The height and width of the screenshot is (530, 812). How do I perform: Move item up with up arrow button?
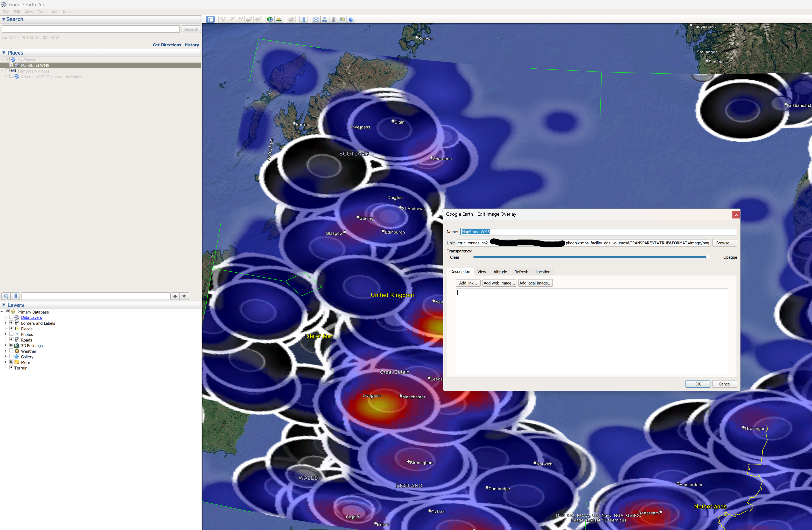point(175,296)
